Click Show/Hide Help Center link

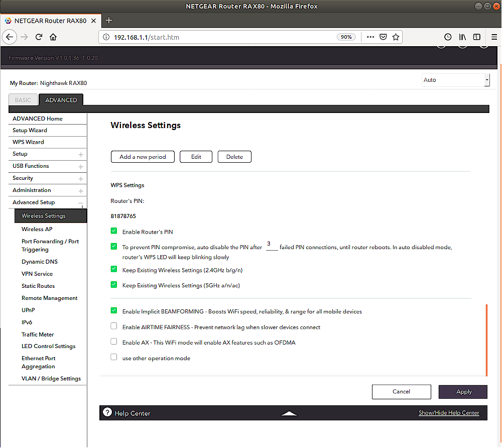pyautogui.click(x=449, y=413)
